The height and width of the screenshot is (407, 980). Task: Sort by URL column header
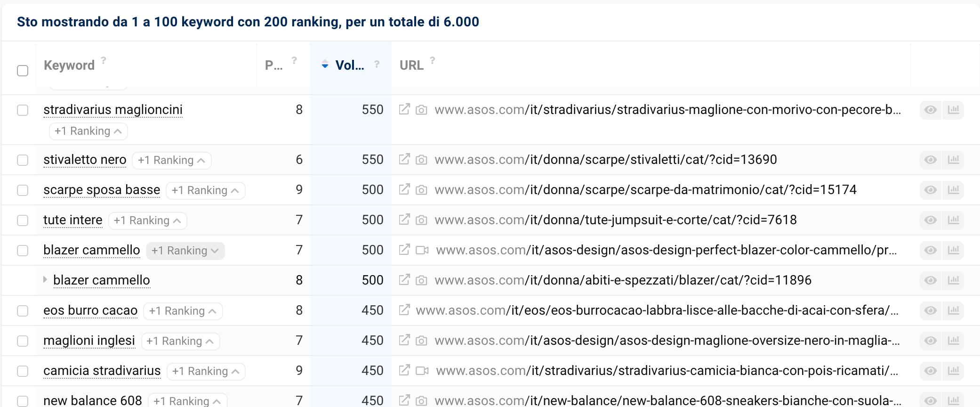412,65
